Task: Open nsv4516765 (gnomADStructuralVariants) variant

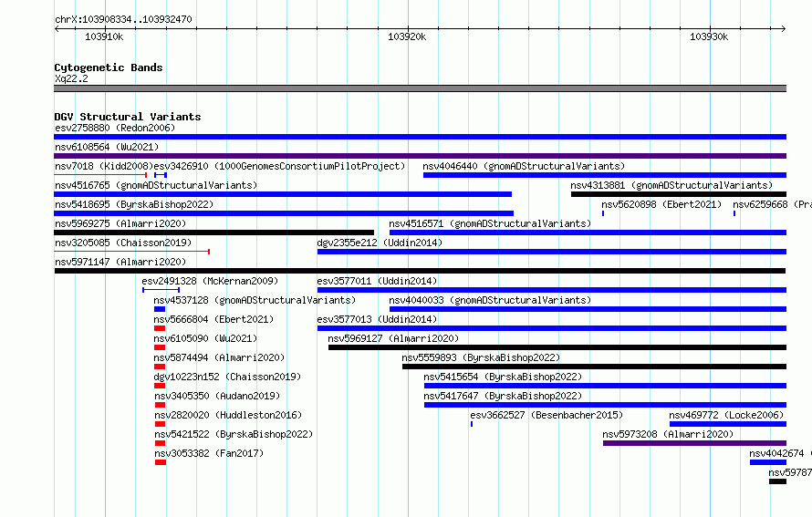Action: (x=156, y=185)
